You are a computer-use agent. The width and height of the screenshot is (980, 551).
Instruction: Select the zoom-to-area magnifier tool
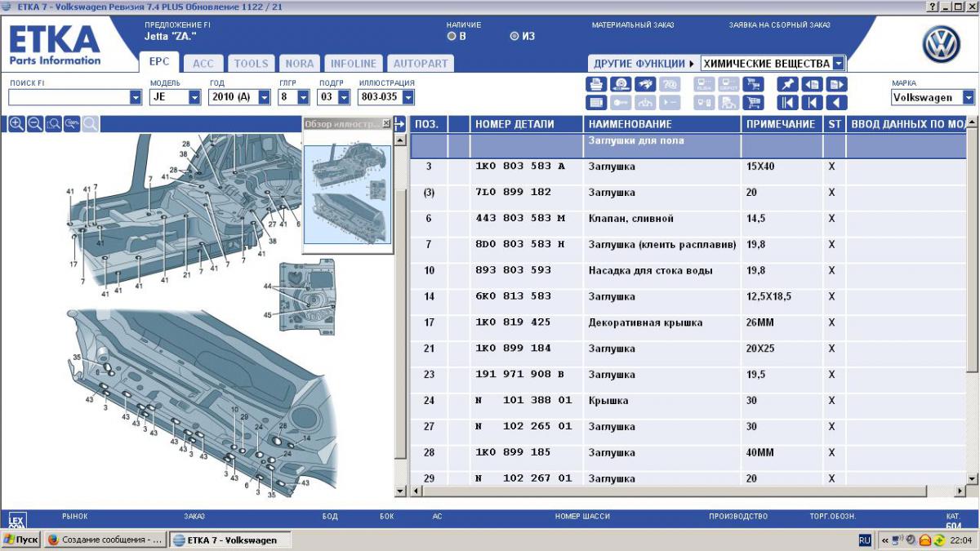pos(54,124)
